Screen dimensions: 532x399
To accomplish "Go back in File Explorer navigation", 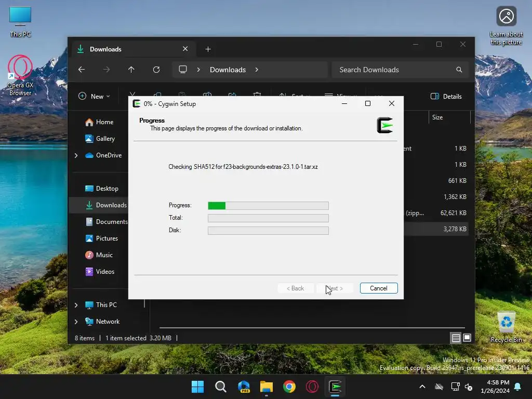I will [x=82, y=70].
